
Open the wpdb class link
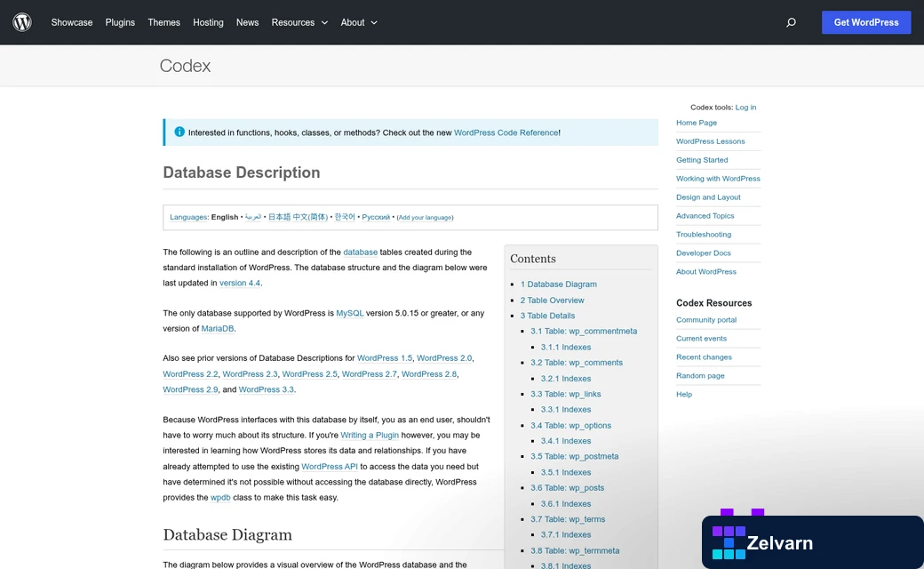220,498
